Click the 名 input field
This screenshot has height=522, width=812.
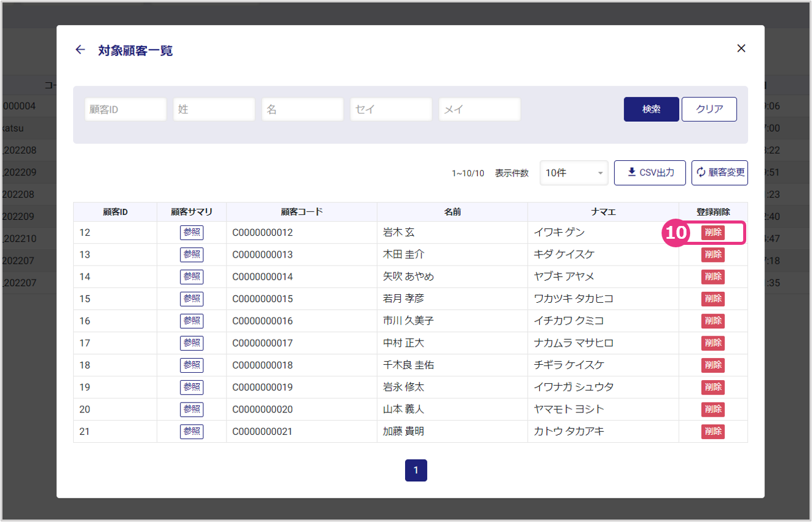pyautogui.click(x=302, y=110)
